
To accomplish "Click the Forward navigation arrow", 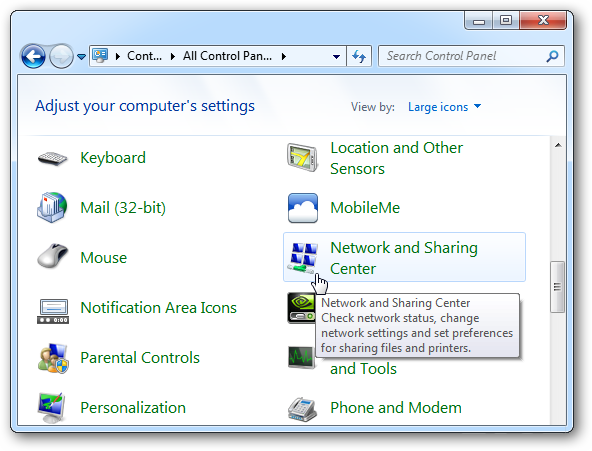I will (62, 57).
